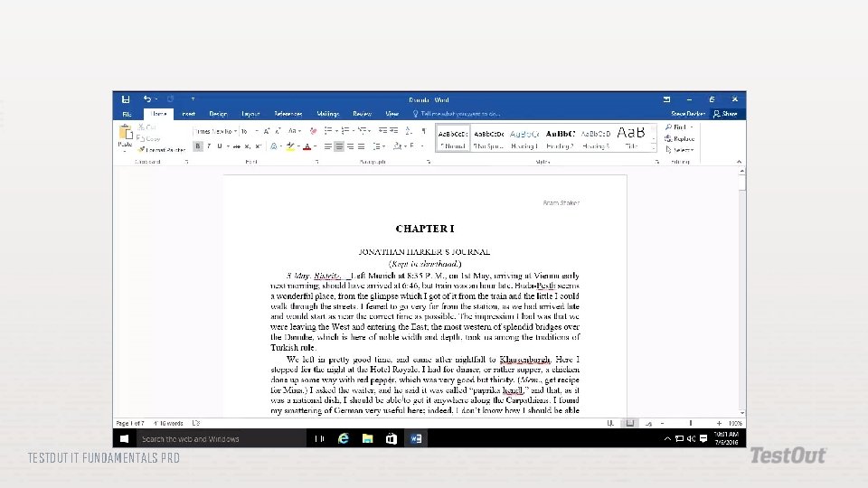The image size is (868, 488).
Task: Click the Tell me what you want to do box
Action: tap(458, 114)
